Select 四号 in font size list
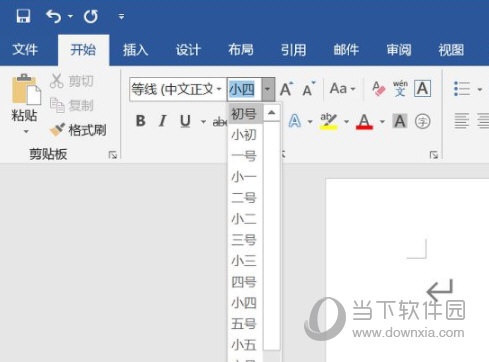 245,282
